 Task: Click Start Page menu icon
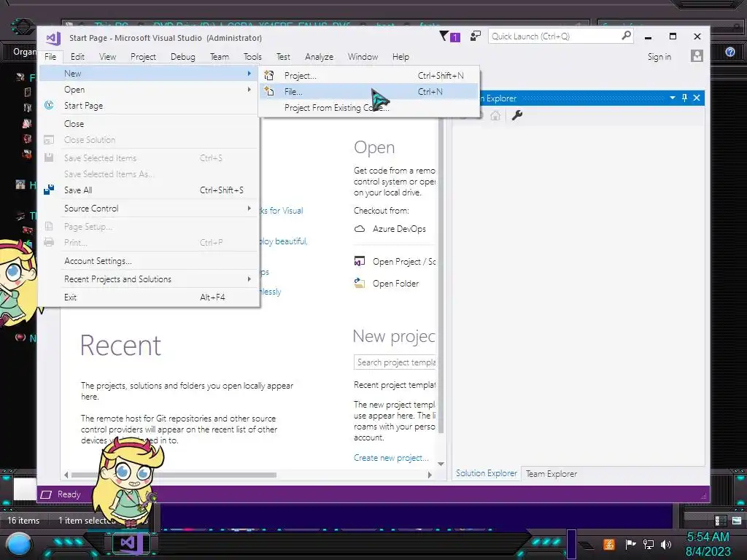coord(49,105)
